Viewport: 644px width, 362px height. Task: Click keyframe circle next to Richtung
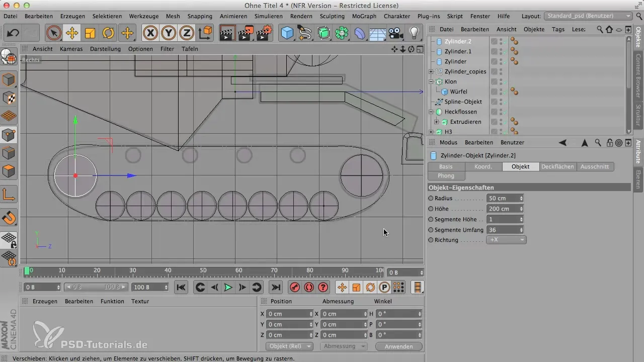(x=431, y=240)
